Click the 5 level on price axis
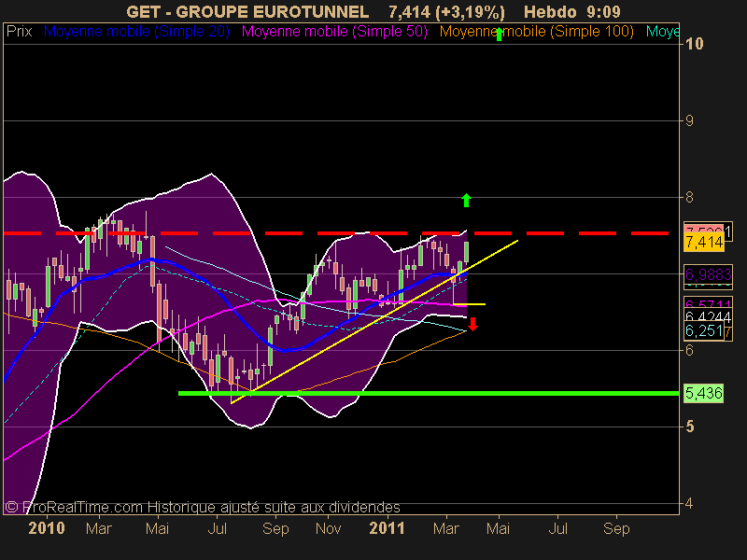Screen dimensions: 747x560 tap(689, 427)
